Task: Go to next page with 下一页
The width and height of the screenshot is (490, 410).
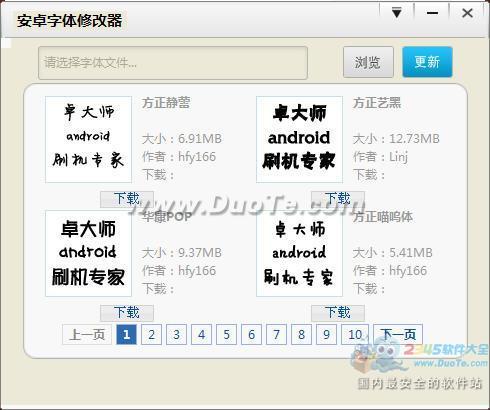Action: coord(398,334)
